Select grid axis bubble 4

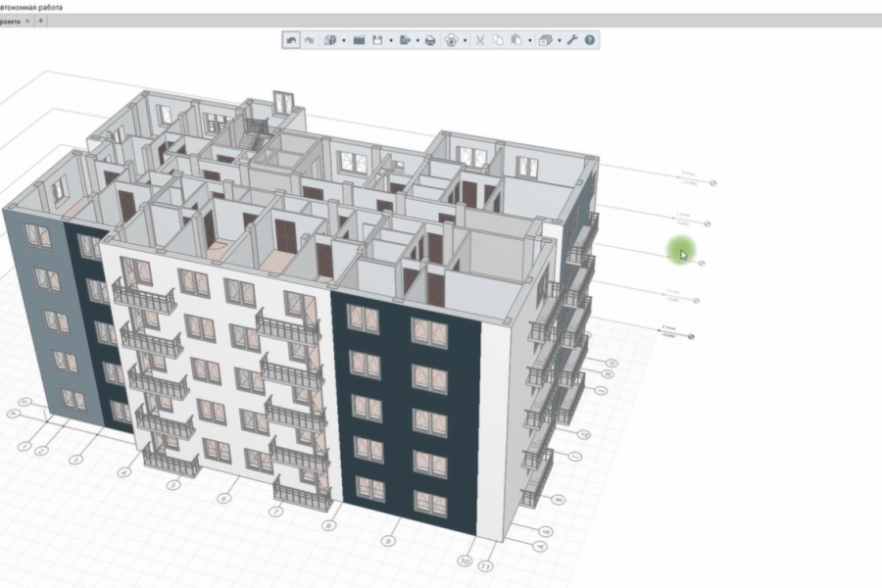123,472
